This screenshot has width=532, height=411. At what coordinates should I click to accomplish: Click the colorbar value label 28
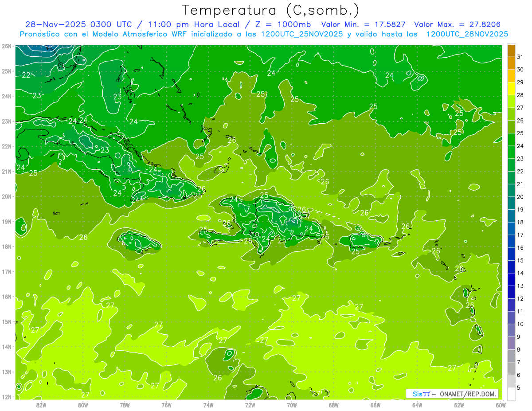pyautogui.click(x=520, y=95)
